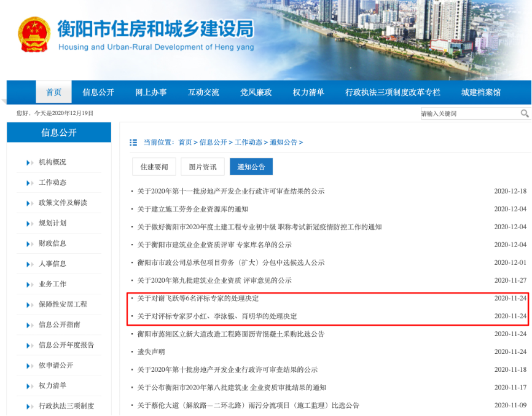Open notice 关于2020年第十一批房地产开发企业行政许可审查结果的公示

(231, 191)
